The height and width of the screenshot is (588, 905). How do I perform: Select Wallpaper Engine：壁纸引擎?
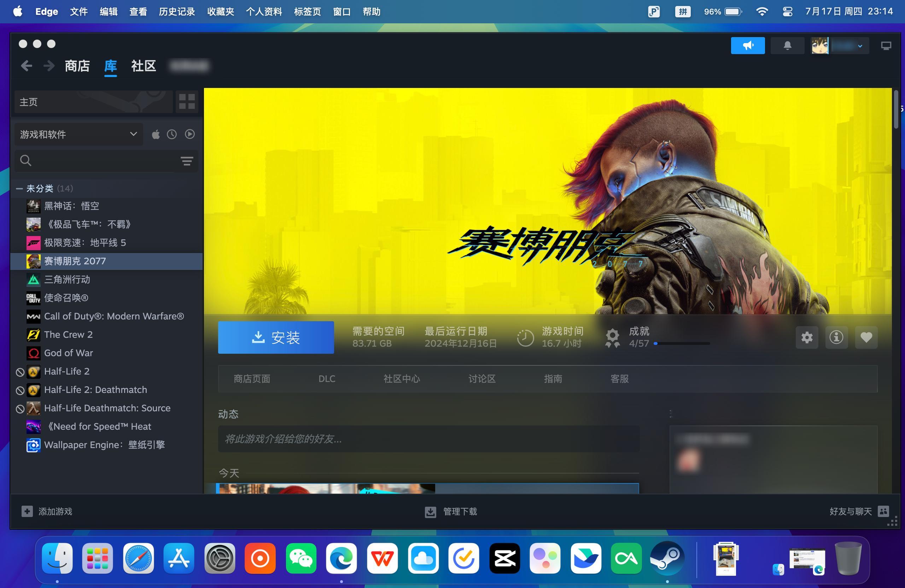pos(107,445)
